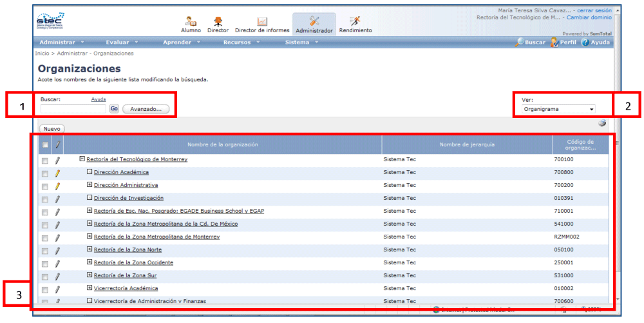
Task: Open the Avanzado... search options
Action: (x=146, y=110)
